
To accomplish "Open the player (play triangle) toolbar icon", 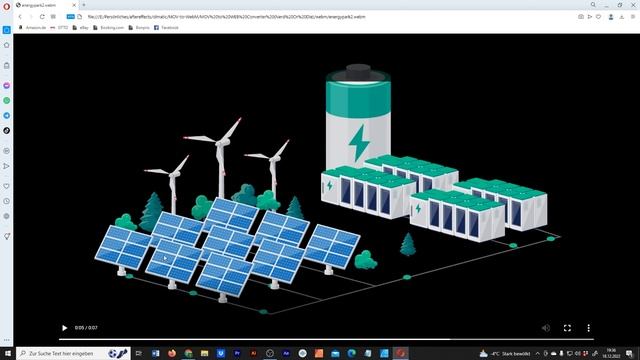I will [x=590, y=17].
